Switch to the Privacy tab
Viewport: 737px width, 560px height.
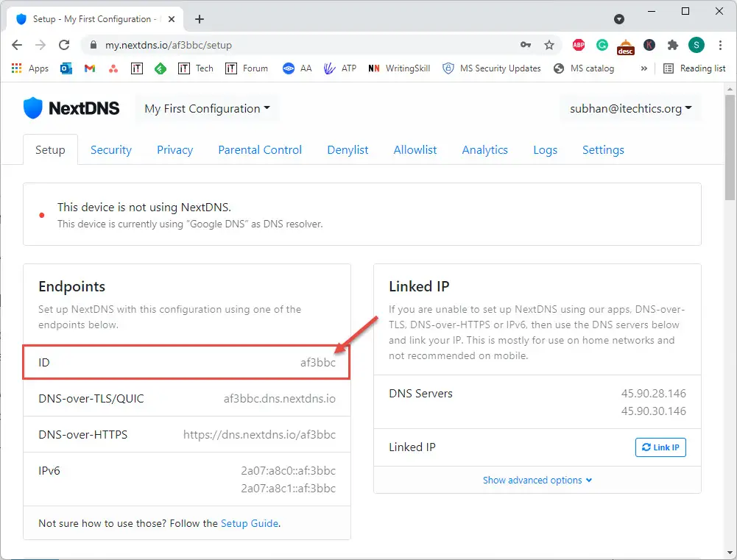[x=174, y=150]
